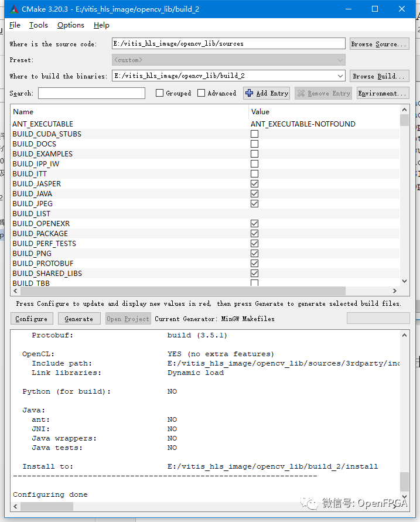This screenshot has height=522, width=420.
Task: Click the Generate button
Action: pyautogui.click(x=79, y=319)
